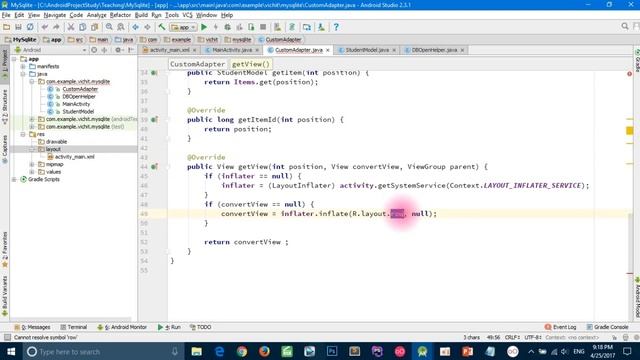Click the Save All toolbar icon
This screenshot has height=360, width=640.
18,27
